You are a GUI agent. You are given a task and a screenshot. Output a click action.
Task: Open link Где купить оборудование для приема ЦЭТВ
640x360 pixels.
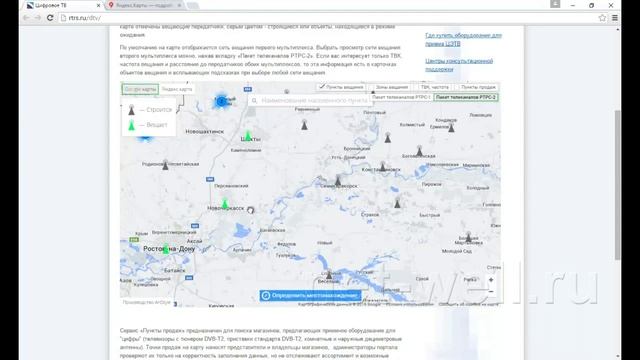pyautogui.click(x=463, y=40)
